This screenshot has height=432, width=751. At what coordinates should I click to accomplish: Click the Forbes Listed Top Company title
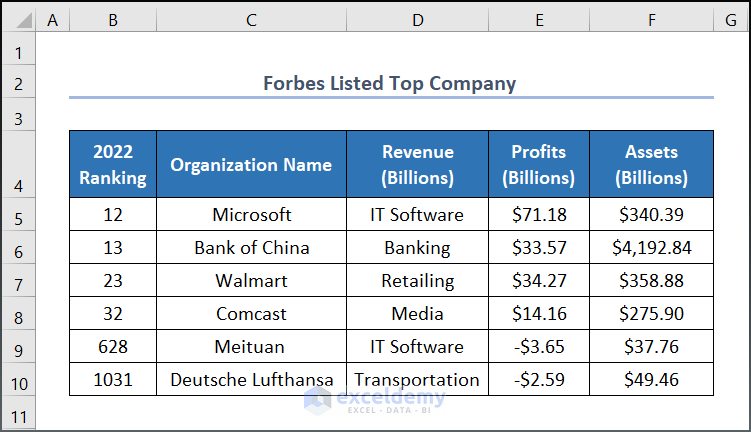tap(390, 83)
